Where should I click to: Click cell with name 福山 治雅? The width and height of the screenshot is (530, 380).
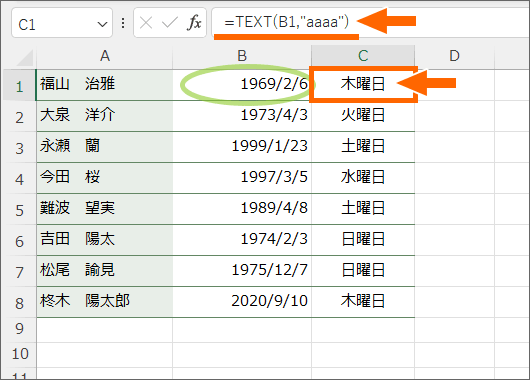pyautogui.click(x=105, y=85)
